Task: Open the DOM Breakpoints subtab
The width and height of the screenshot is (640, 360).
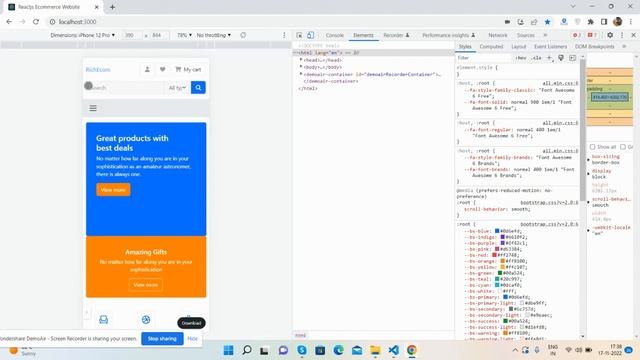Action: pos(594,47)
